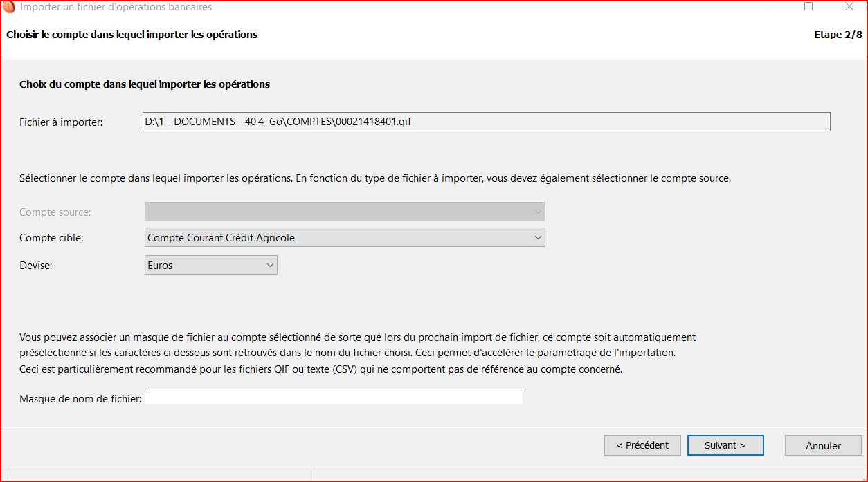This screenshot has height=482, width=868.
Task: Click the Devise label
Action: tap(36, 266)
